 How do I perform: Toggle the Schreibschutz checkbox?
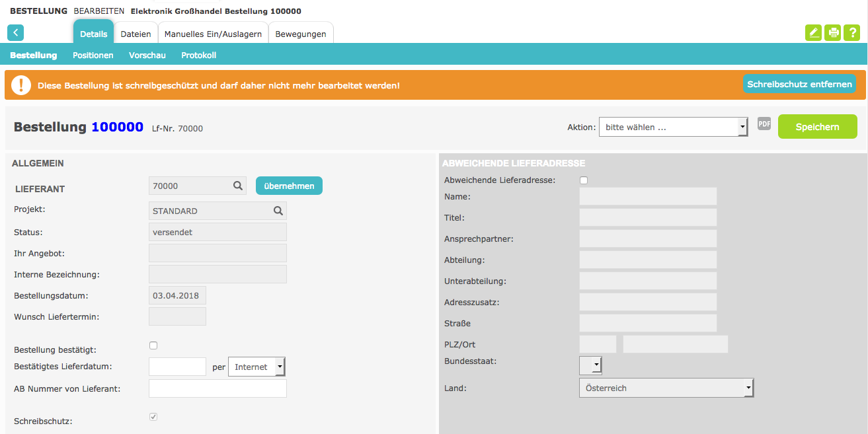pyautogui.click(x=153, y=417)
